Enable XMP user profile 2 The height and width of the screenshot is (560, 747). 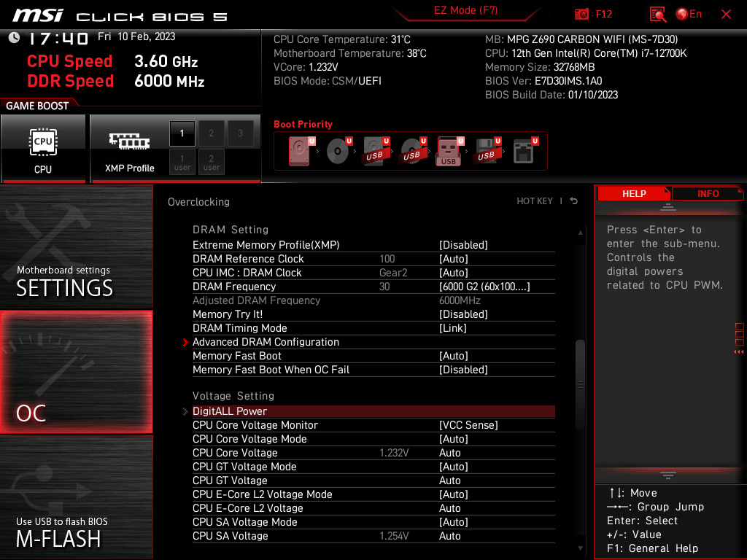coord(211,162)
